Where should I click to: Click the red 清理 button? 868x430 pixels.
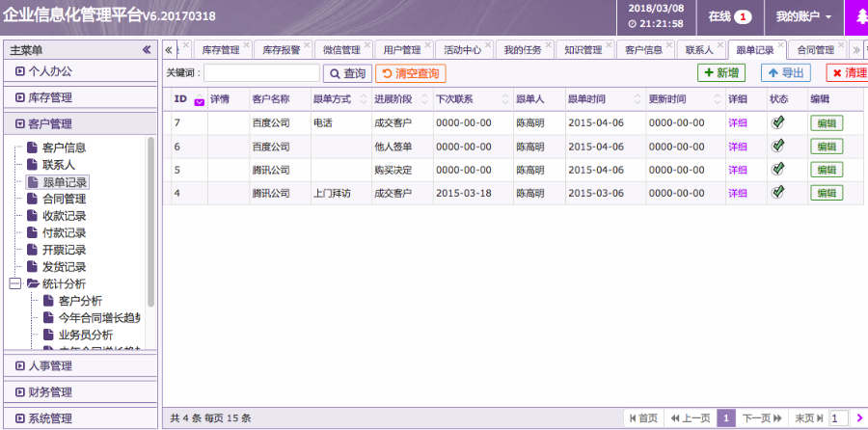(x=848, y=72)
